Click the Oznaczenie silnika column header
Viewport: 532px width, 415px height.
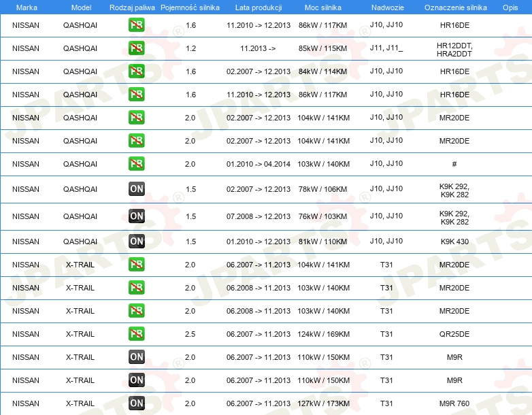456,7
